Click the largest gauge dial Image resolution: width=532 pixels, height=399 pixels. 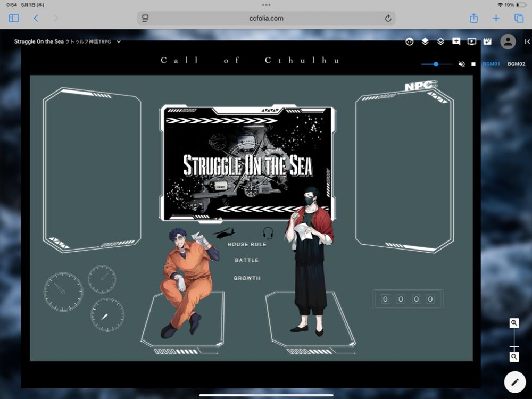[x=63, y=292]
